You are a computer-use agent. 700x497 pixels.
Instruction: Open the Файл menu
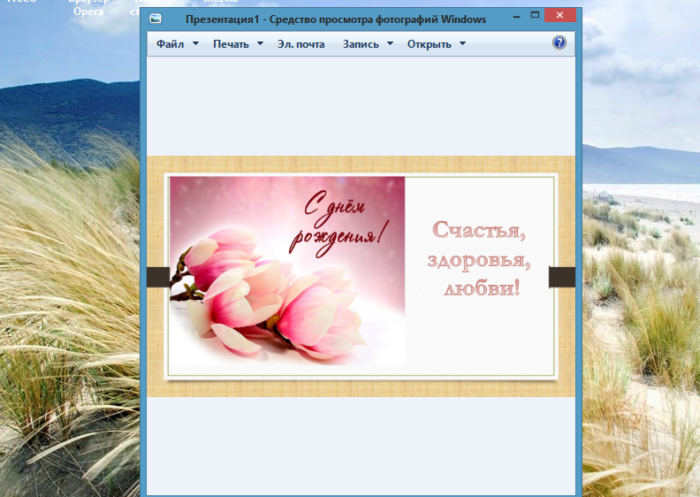coord(170,44)
